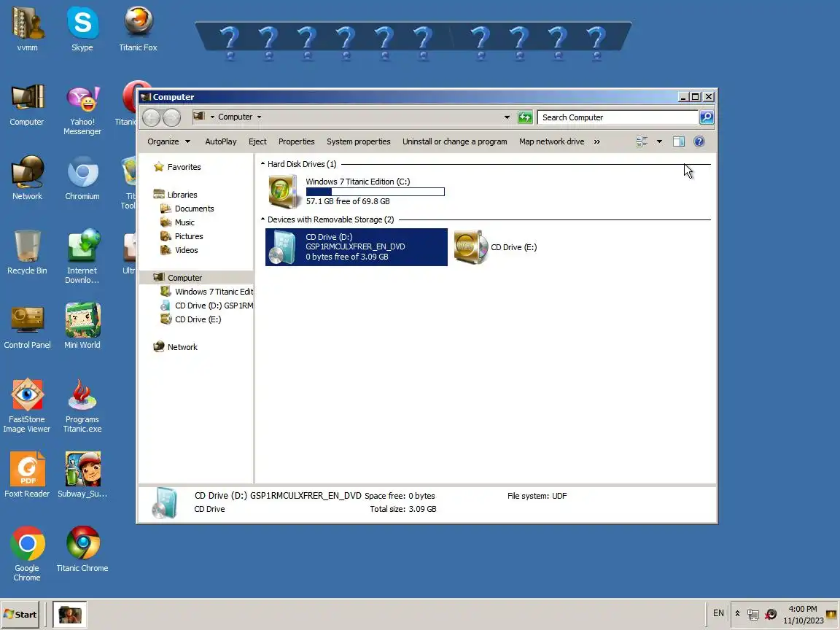
Task: Open the Computer desktop icon
Action: [27, 105]
